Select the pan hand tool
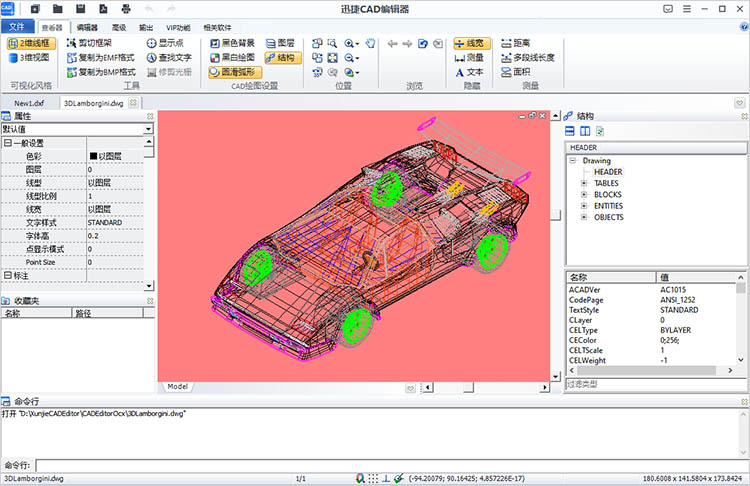Screen dimensions: 750x486 pyautogui.click(x=370, y=44)
